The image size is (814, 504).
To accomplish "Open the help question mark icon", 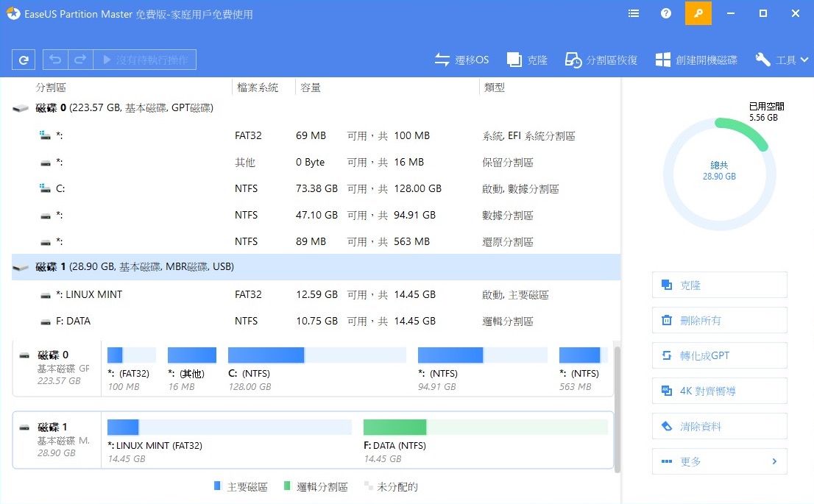I will point(665,13).
